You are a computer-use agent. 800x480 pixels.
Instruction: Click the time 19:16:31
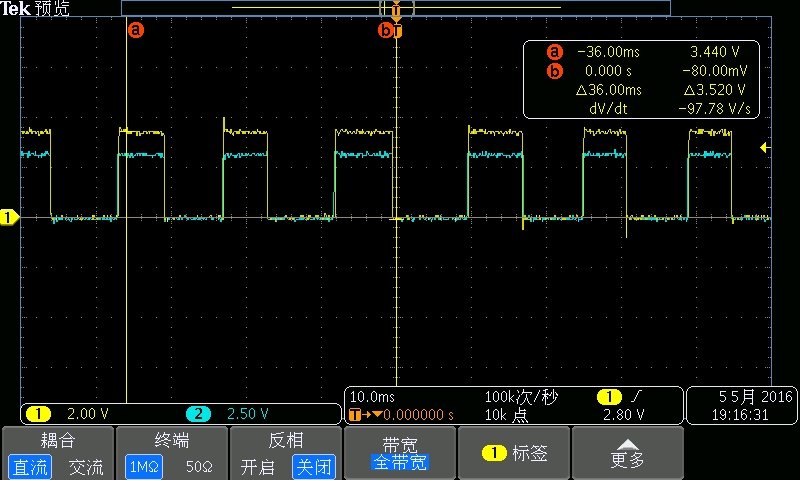click(740, 415)
